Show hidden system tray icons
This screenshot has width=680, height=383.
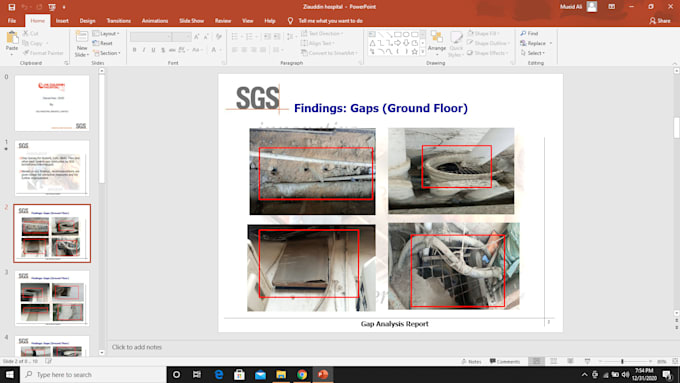pyautogui.click(x=585, y=374)
